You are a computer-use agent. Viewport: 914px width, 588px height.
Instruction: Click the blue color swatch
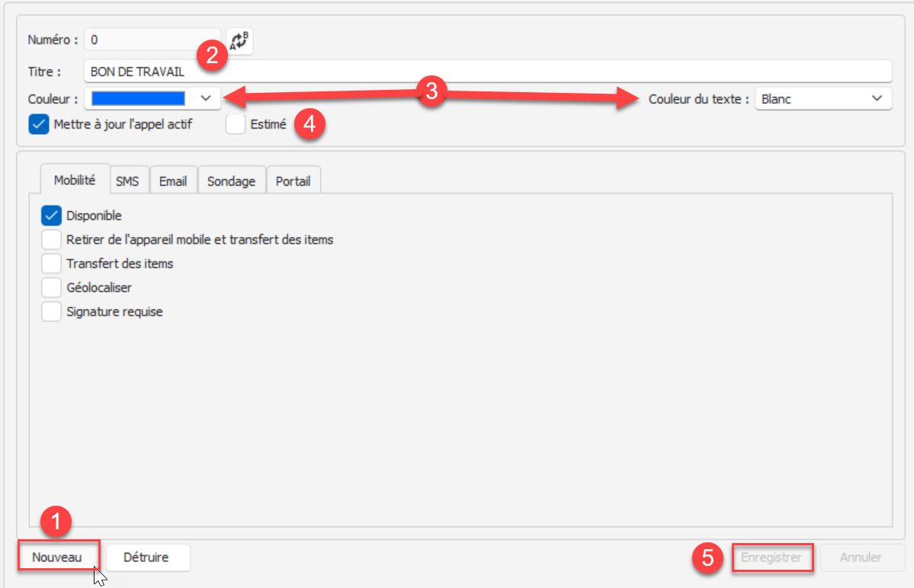coord(139,98)
